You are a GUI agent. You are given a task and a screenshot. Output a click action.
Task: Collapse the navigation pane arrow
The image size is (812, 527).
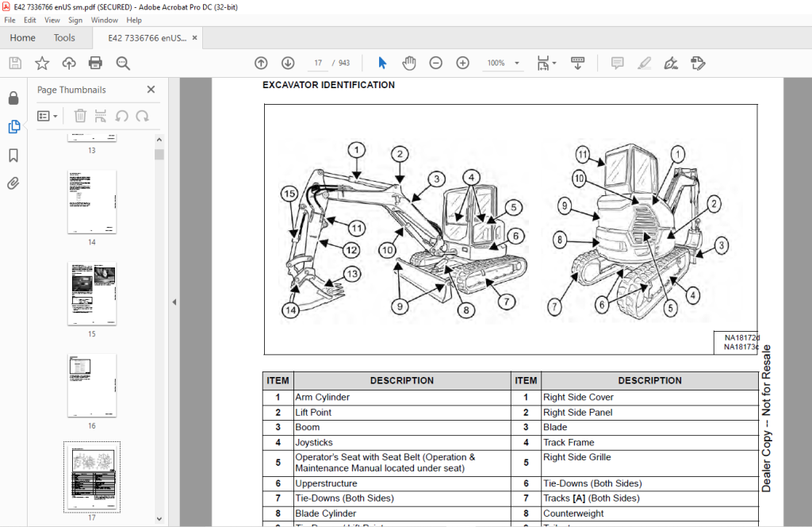click(174, 302)
